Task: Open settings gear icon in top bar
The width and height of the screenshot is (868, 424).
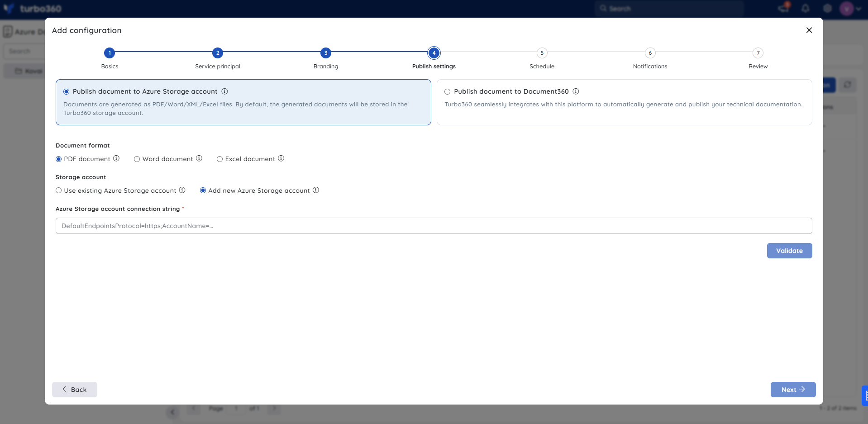Action: click(x=827, y=9)
